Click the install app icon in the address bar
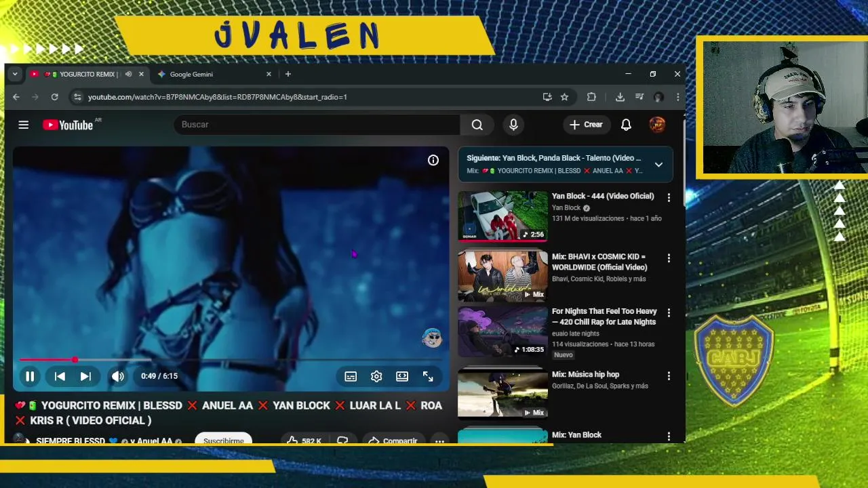This screenshot has height=488, width=868. click(547, 97)
